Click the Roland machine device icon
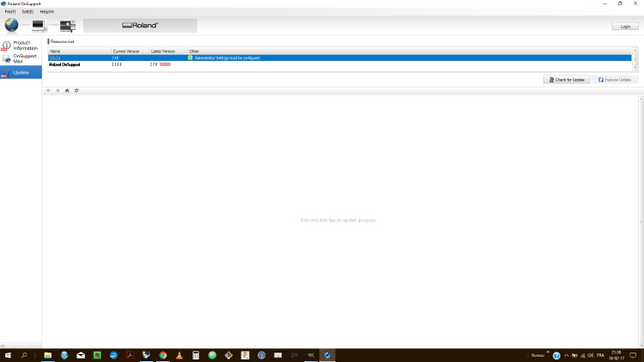This screenshot has height=362, width=644. click(x=68, y=26)
